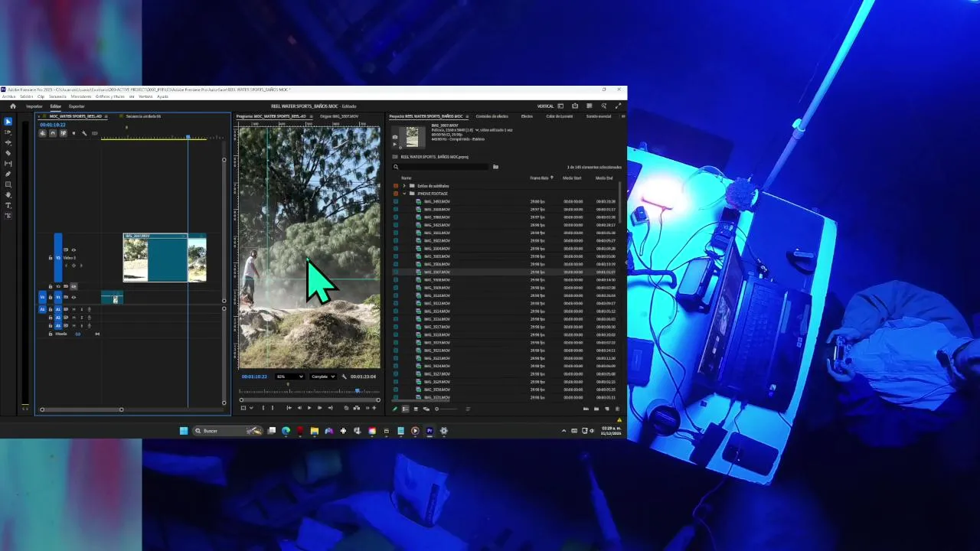
Task: Click the Program monitor zoom scroll bar
Action: (x=309, y=399)
